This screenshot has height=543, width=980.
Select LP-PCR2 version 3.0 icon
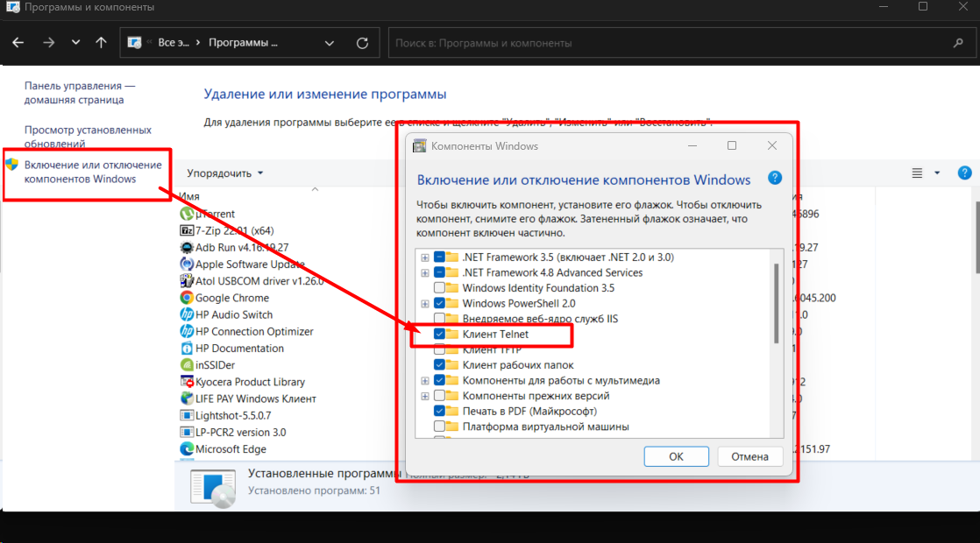[x=186, y=432]
